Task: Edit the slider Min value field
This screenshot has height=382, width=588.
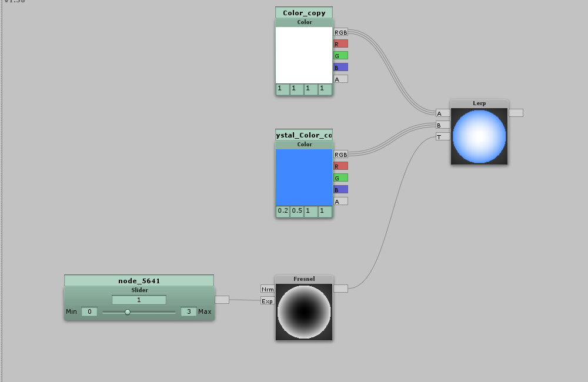Action: click(x=89, y=311)
